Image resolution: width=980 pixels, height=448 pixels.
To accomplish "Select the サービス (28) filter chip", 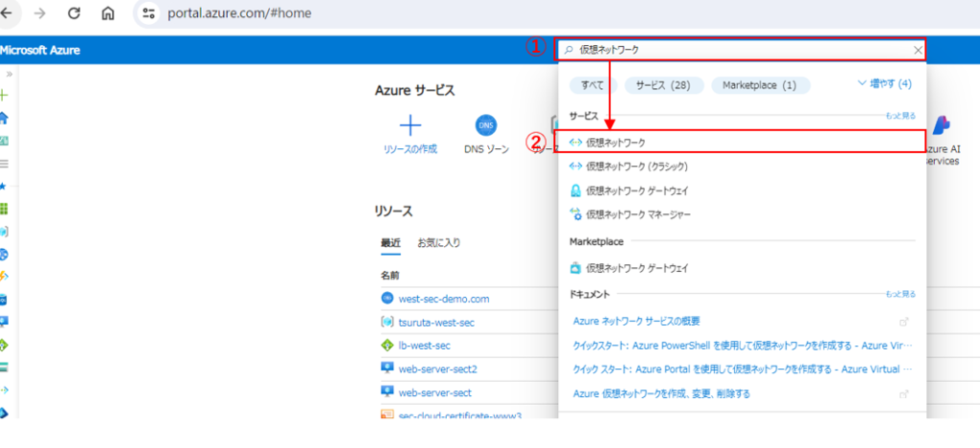I will (664, 85).
